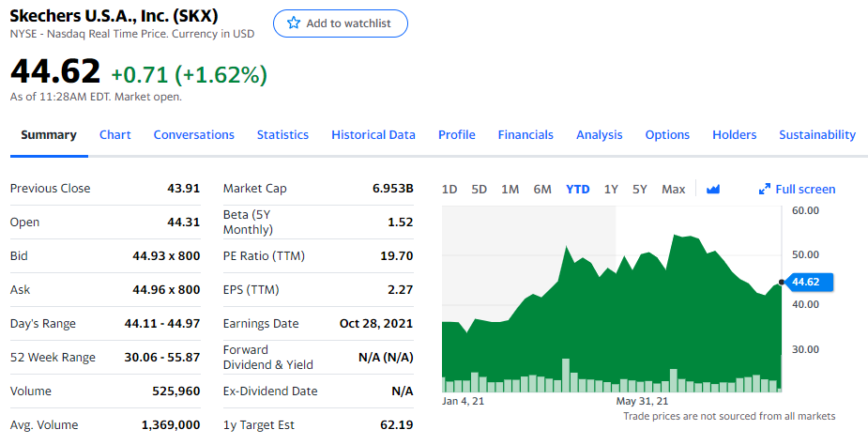Open the Sustainability tab
This screenshot has height=445, width=868.
[x=817, y=134]
